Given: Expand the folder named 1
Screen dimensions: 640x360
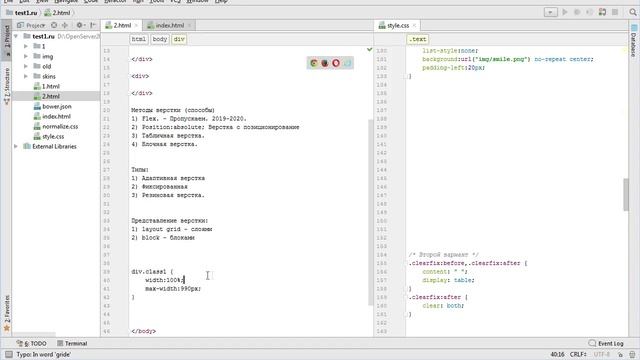Looking at the screenshot, I should (x=26, y=46).
